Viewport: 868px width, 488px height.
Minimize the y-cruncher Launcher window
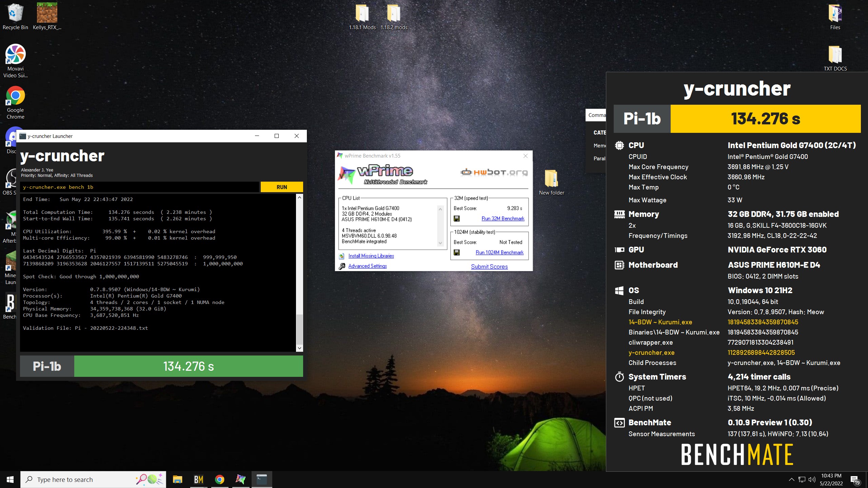point(257,136)
